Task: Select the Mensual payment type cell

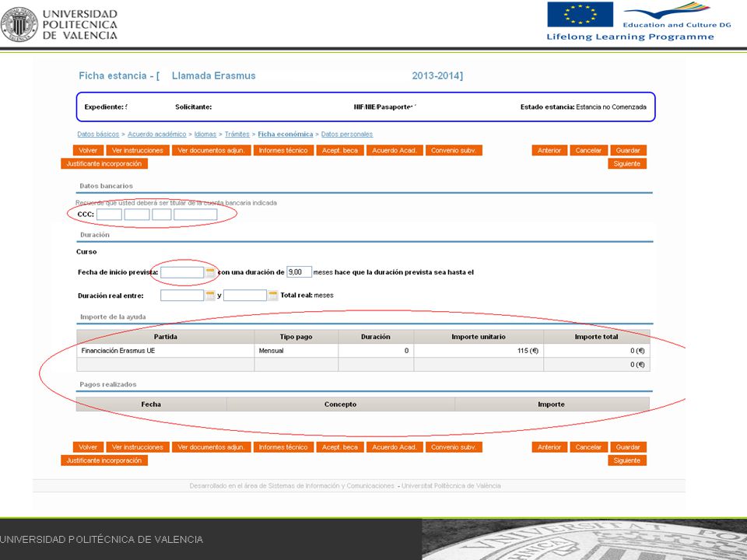Action: [296, 351]
